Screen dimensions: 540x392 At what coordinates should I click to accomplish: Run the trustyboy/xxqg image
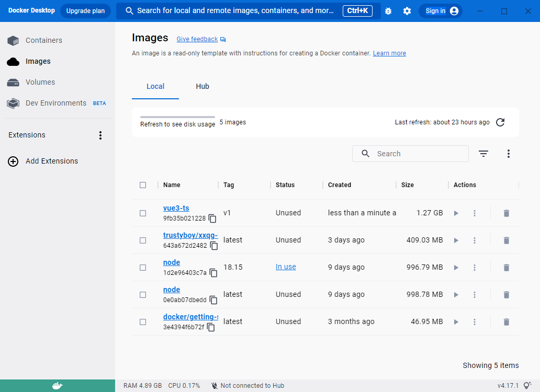pos(456,240)
